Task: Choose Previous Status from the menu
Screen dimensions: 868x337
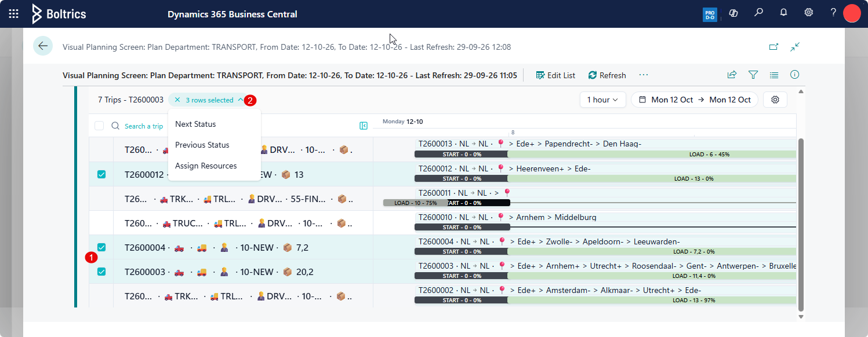Action: [202, 145]
